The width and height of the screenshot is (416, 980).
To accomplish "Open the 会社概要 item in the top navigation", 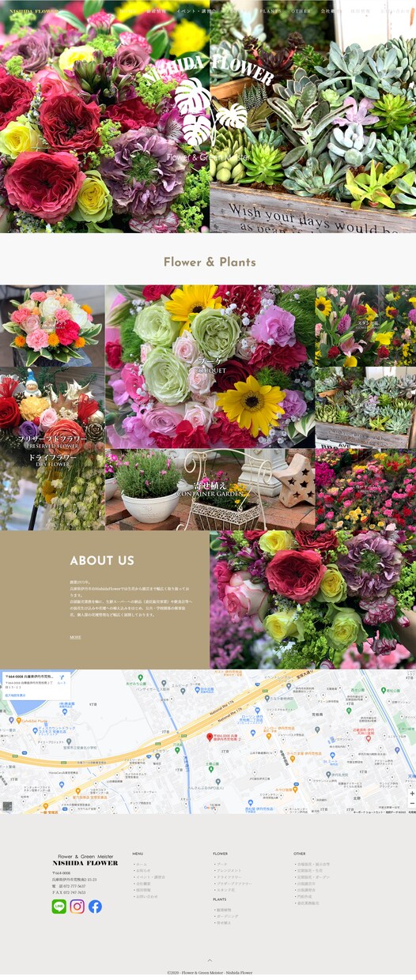I will click(330, 12).
